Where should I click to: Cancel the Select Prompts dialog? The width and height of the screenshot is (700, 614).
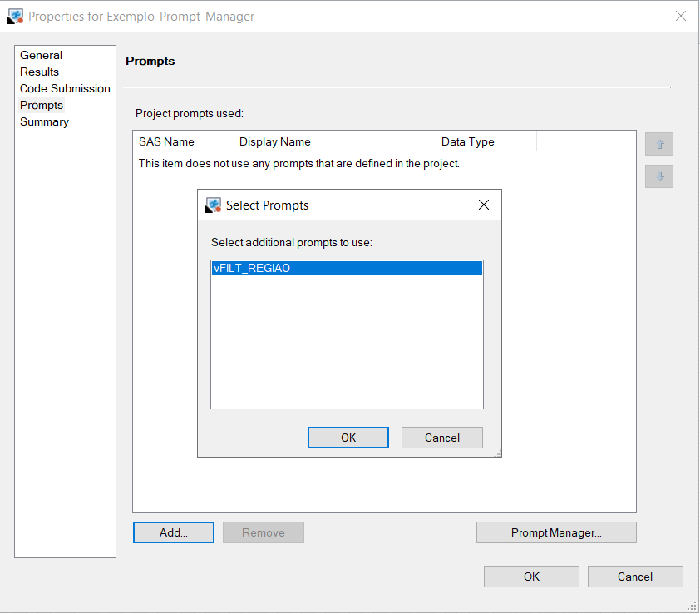441,437
